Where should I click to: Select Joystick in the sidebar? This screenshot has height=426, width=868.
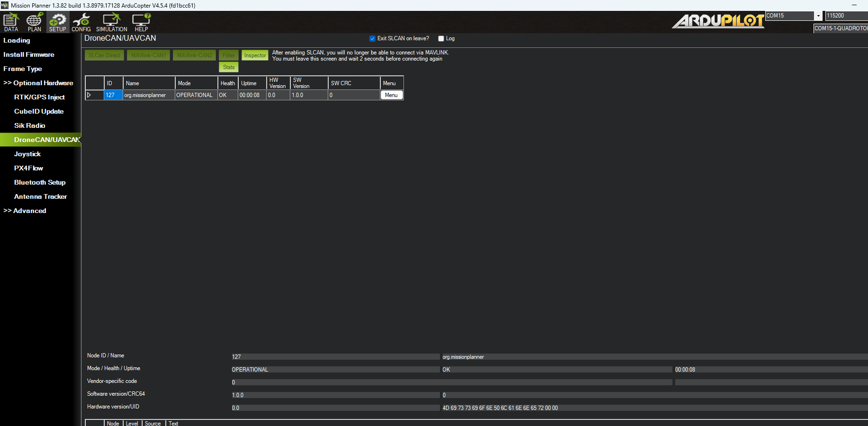click(27, 154)
